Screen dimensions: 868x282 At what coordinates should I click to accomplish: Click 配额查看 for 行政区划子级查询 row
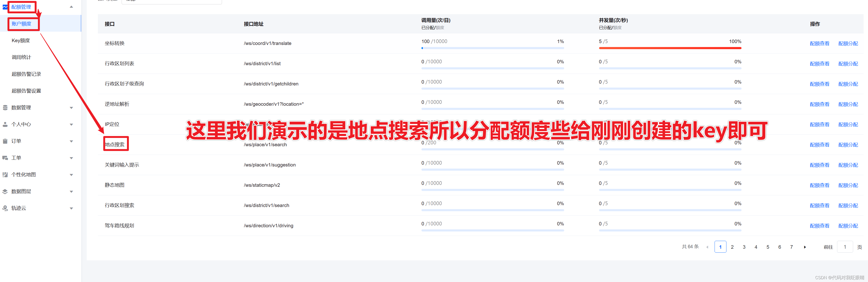(x=819, y=84)
